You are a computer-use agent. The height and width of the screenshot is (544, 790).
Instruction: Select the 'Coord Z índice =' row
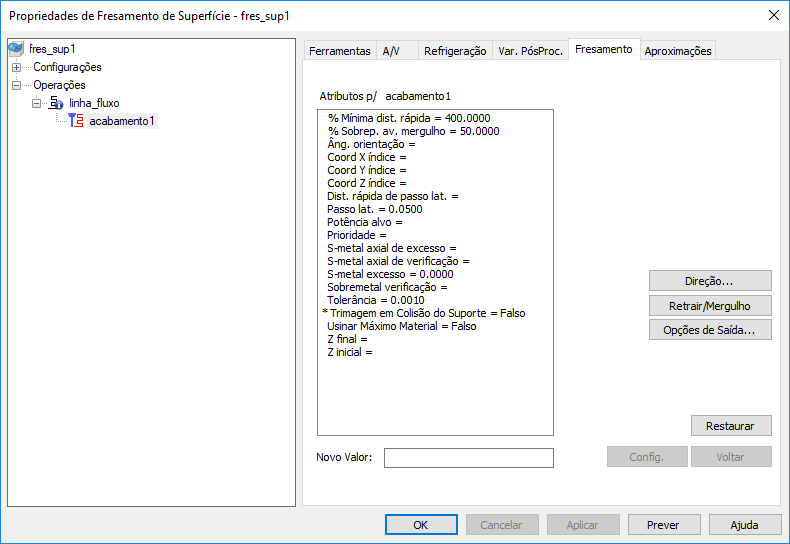[x=367, y=183]
